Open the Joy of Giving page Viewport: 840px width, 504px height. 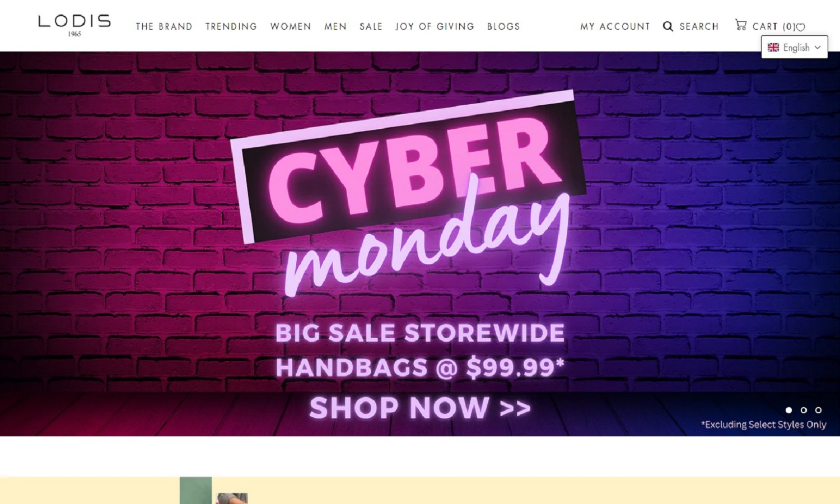435,26
